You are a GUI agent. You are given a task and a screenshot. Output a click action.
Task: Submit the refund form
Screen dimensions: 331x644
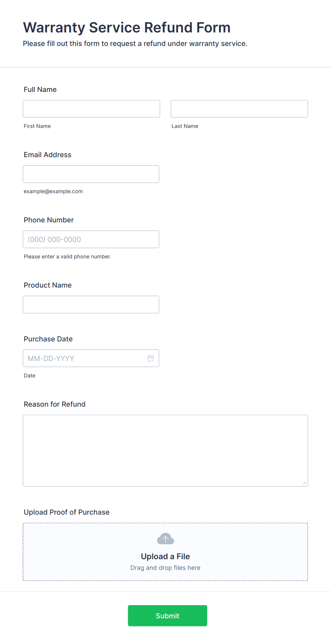[168, 615]
